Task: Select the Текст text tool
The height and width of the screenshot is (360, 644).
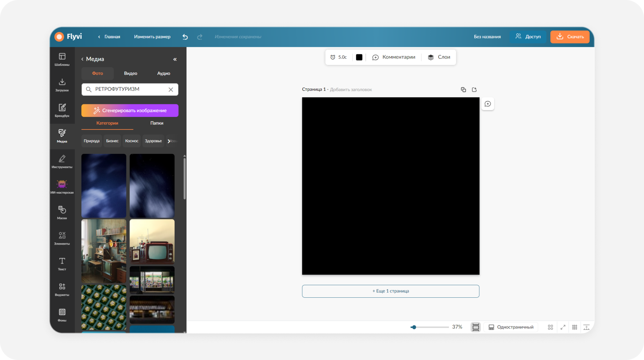Action: pyautogui.click(x=62, y=264)
